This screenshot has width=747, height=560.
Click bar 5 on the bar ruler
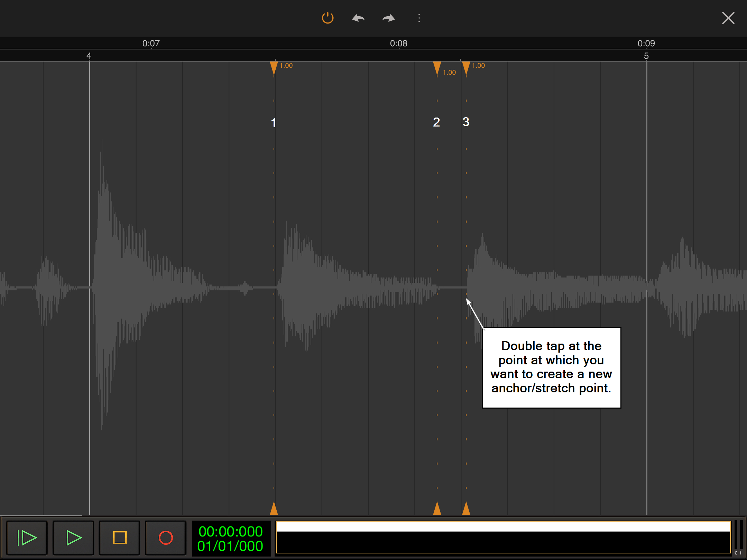coord(646,56)
